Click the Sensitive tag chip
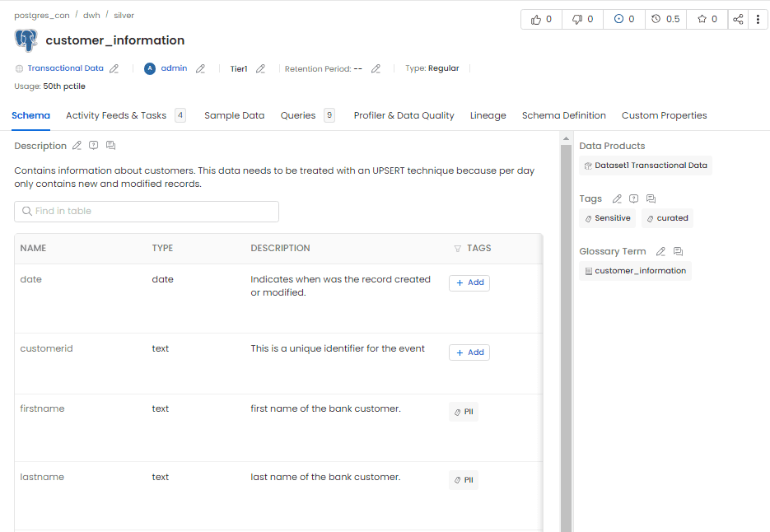 coord(608,218)
